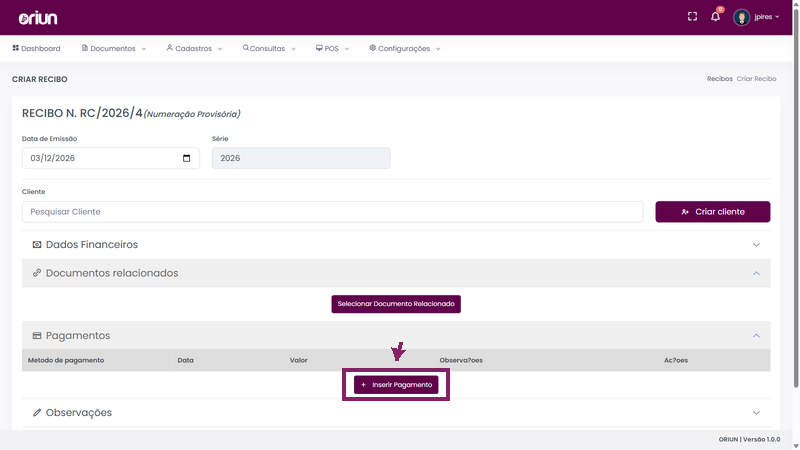Click the page vertical scrollbar
The width and height of the screenshot is (800, 450).
[x=796, y=196]
